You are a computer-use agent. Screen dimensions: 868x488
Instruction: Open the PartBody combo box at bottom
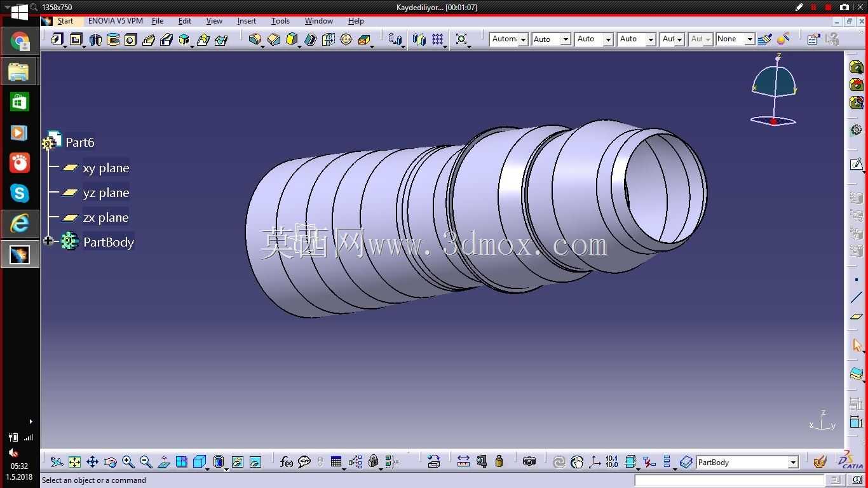click(747, 463)
